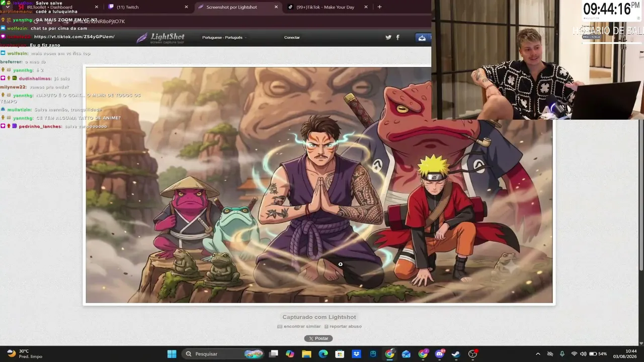Open Microsoft Store from the taskbar

click(x=340, y=354)
